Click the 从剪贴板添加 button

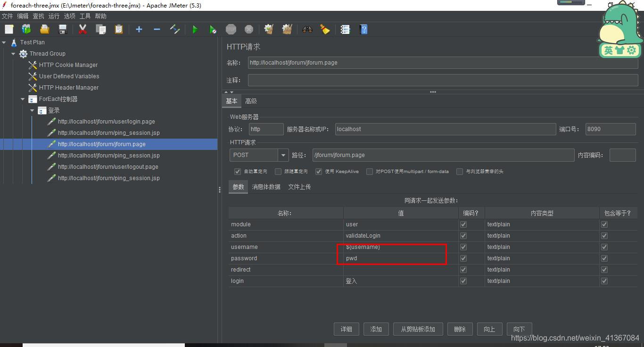(418, 329)
